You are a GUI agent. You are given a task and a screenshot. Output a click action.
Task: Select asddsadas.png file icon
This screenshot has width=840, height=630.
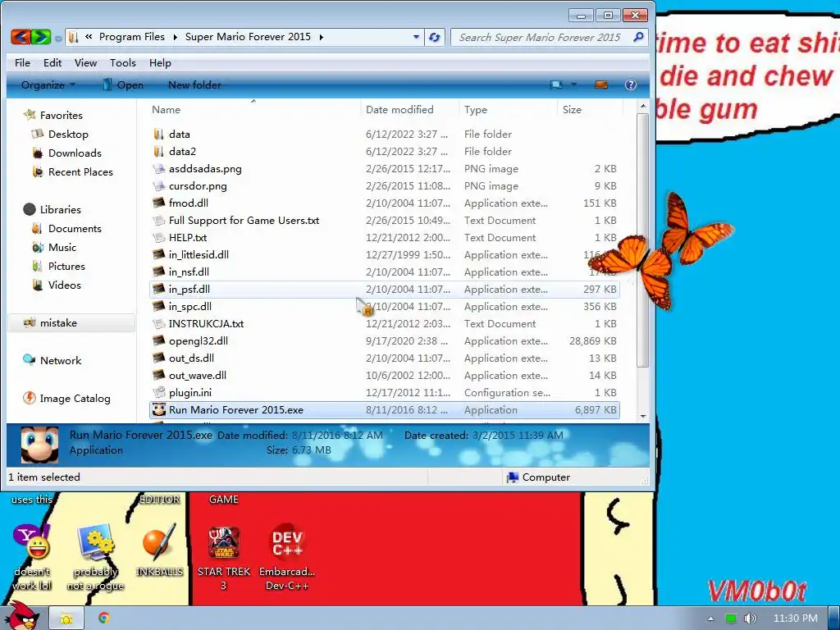158,169
